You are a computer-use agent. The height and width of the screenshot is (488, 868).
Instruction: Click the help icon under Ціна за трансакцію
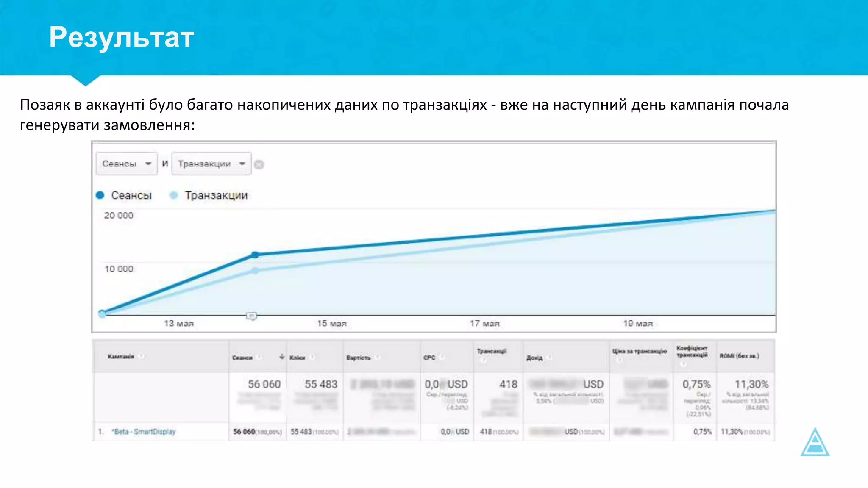(619, 360)
